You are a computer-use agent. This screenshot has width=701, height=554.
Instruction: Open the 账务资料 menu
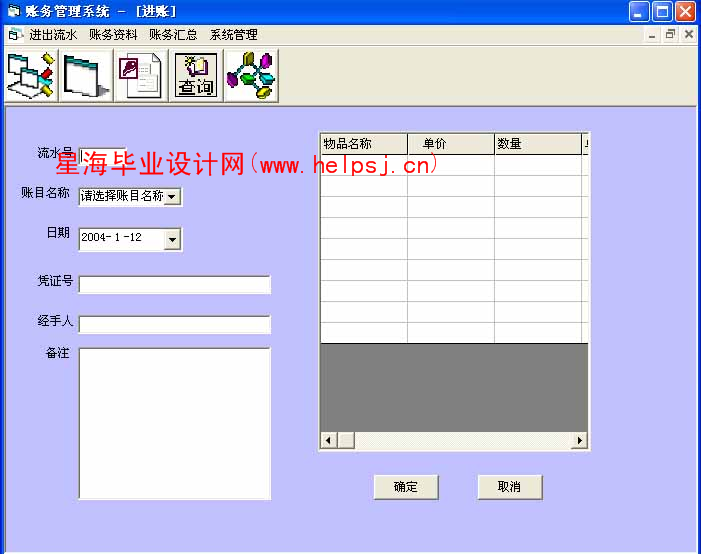[x=113, y=34]
